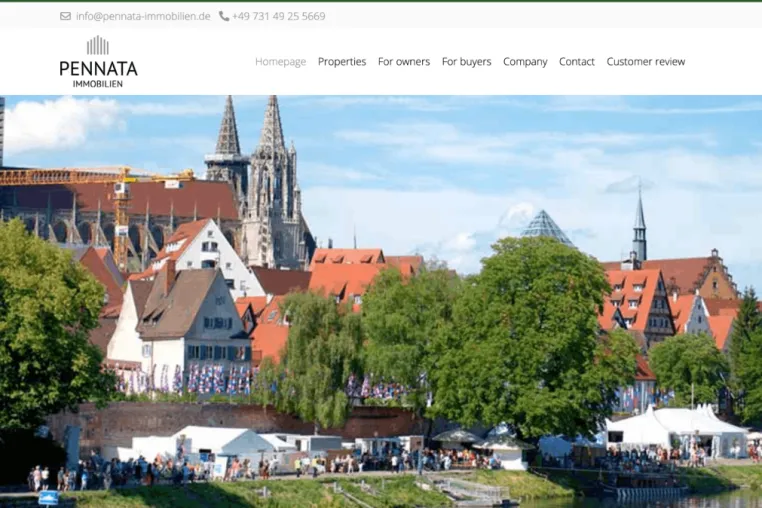Screen dimensions: 762x508
Task: Open the For owners menu
Action: tap(404, 61)
